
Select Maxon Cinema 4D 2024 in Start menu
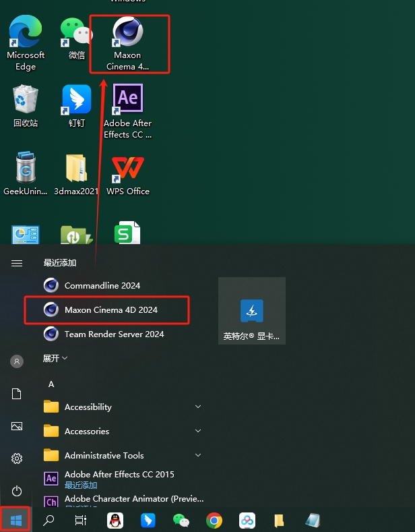(107, 309)
